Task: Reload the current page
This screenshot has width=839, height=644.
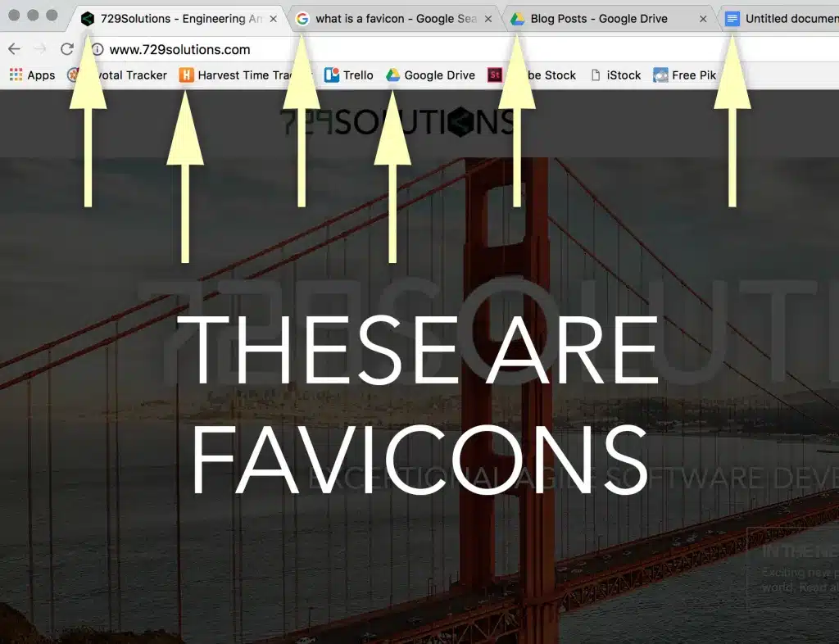Action: 66,49
